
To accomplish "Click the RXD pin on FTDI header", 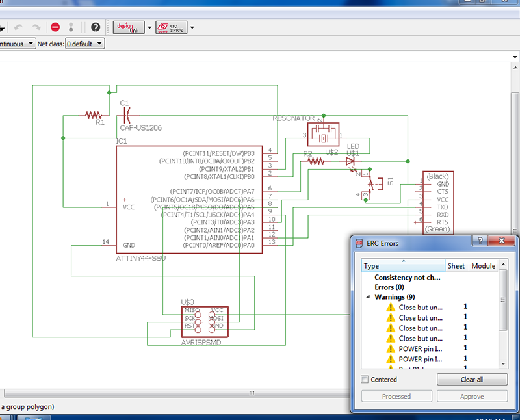I will (443, 215).
